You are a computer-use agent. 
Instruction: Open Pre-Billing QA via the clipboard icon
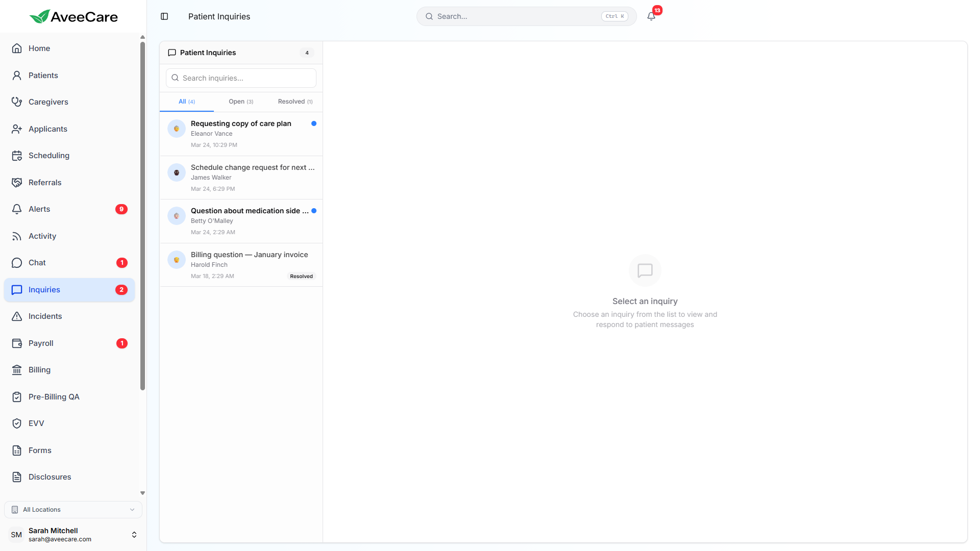[x=17, y=397]
